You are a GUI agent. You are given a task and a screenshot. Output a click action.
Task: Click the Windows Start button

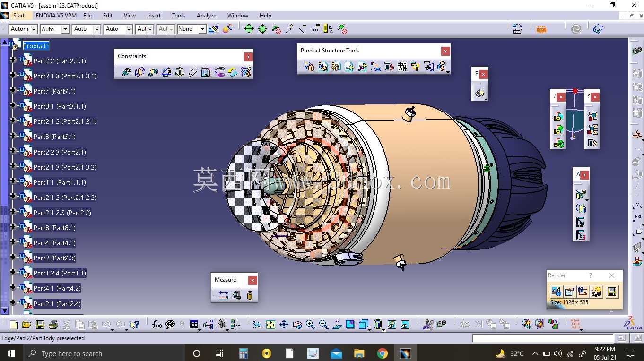[x=11, y=353]
